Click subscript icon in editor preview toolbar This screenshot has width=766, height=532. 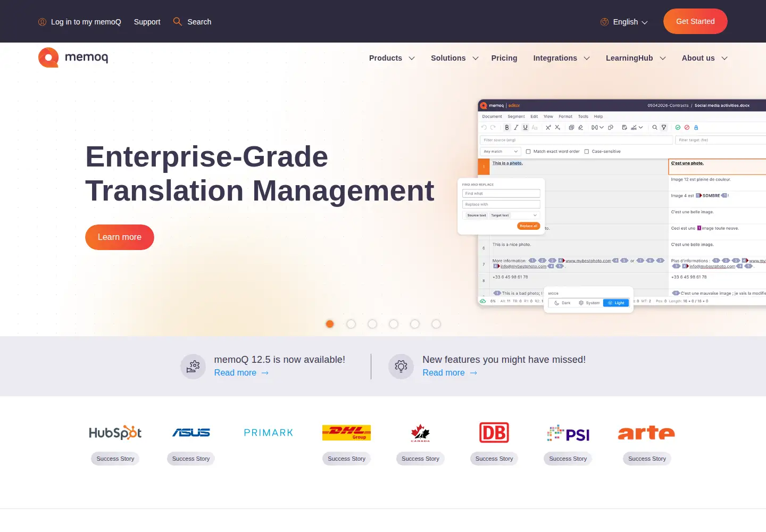(557, 128)
